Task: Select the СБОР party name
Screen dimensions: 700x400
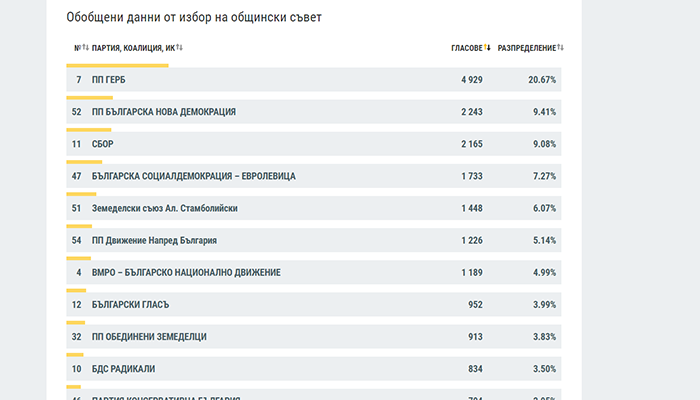Action: (x=103, y=144)
